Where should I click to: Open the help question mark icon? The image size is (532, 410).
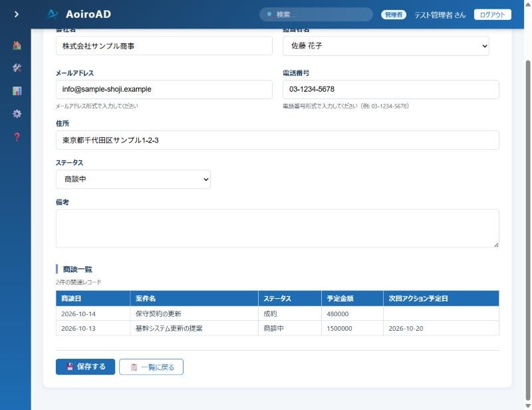pyautogui.click(x=17, y=137)
